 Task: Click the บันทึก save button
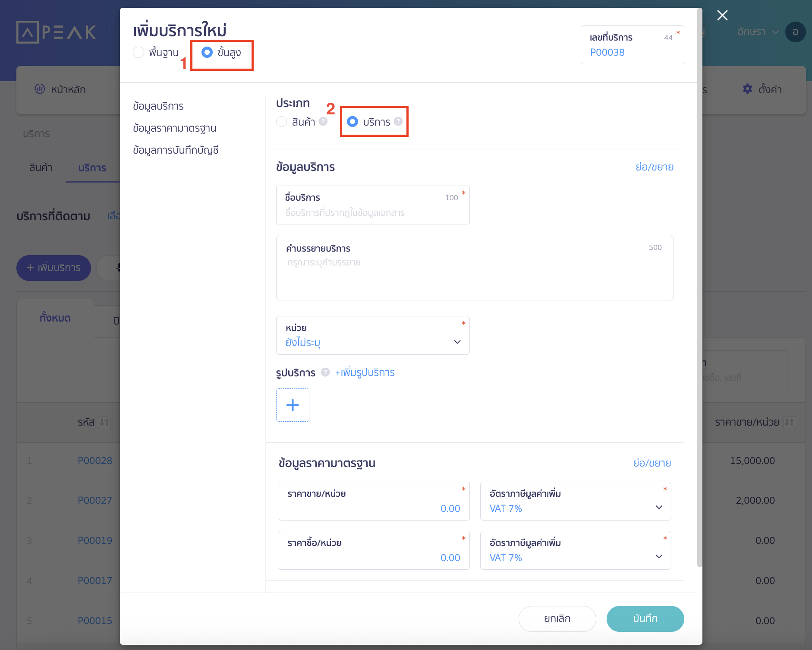[x=645, y=618]
